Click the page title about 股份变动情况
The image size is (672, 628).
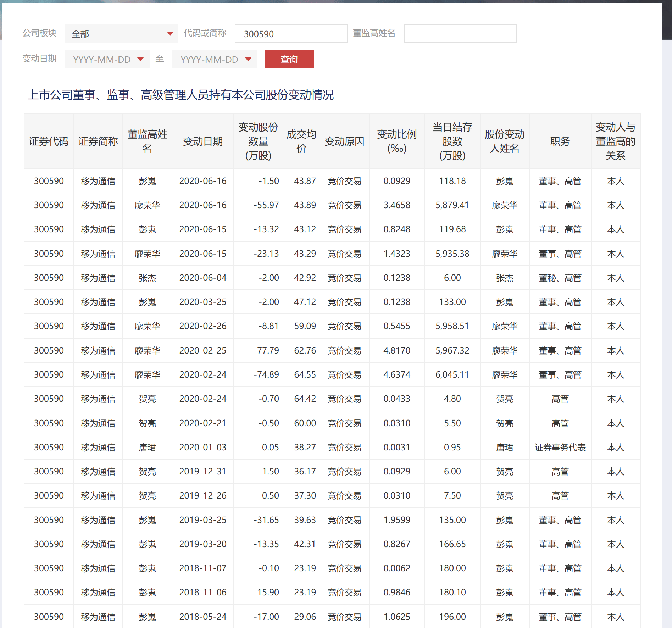click(x=182, y=95)
